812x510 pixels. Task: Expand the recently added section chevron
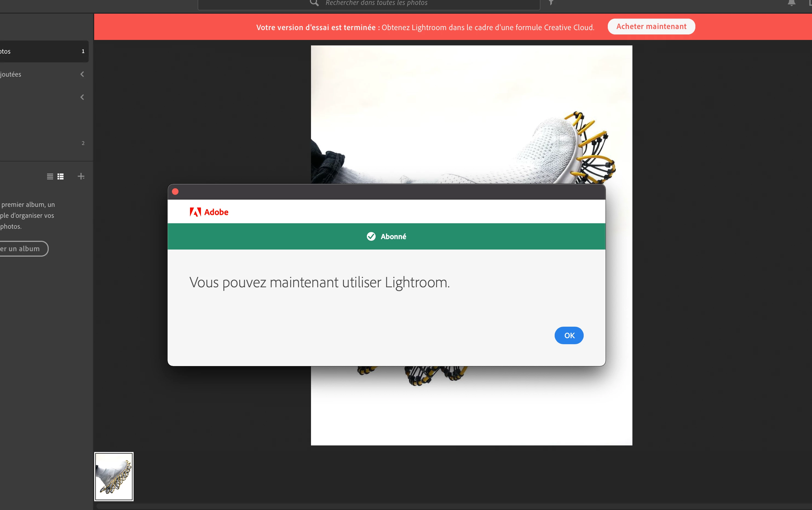tap(82, 74)
